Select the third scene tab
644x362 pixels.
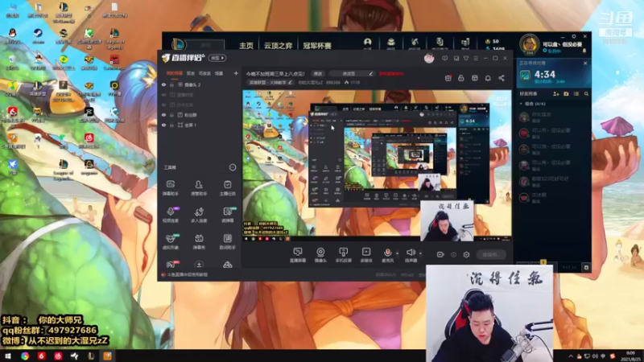204,73
